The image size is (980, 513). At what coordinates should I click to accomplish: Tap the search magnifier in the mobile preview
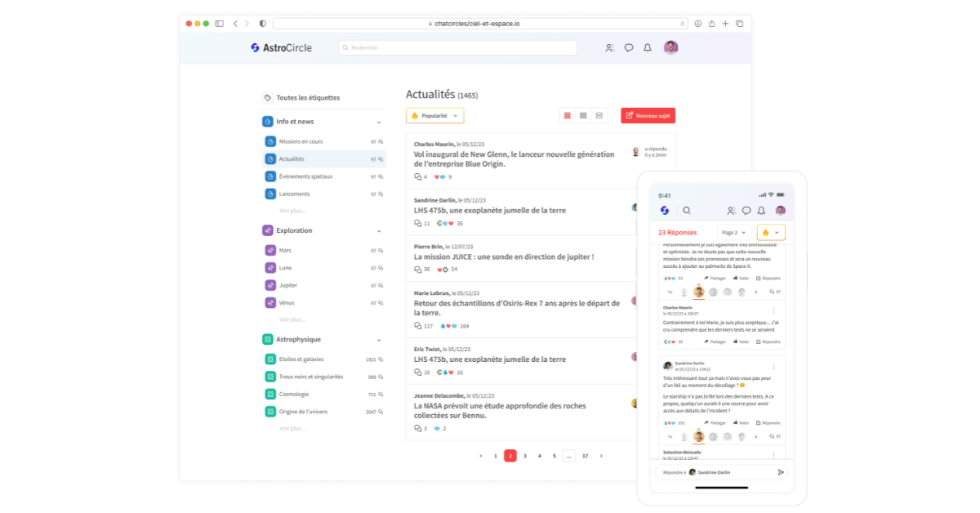(687, 211)
